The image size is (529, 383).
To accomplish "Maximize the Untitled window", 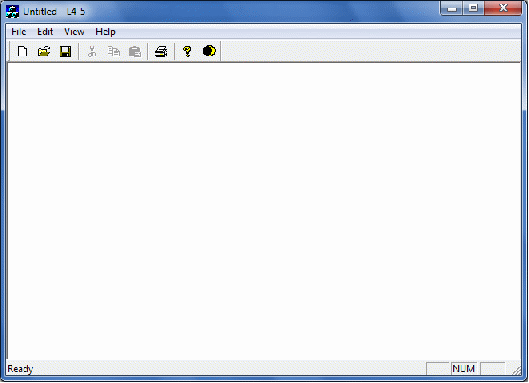I will [x=473, y=8].
